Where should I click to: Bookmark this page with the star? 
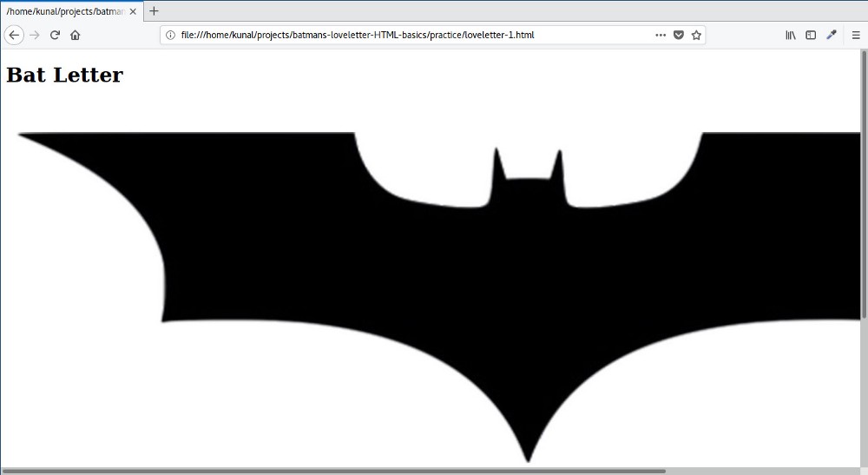point(696,35)
